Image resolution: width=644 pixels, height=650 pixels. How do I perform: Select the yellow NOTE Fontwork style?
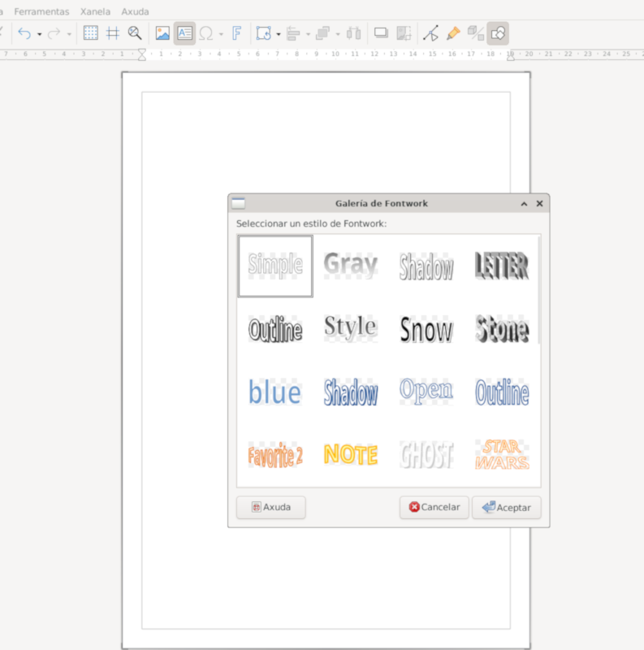pos(351,455)
